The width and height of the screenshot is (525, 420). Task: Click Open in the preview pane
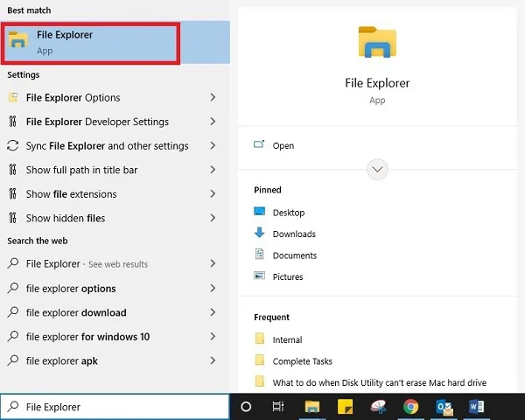(283, 146)
